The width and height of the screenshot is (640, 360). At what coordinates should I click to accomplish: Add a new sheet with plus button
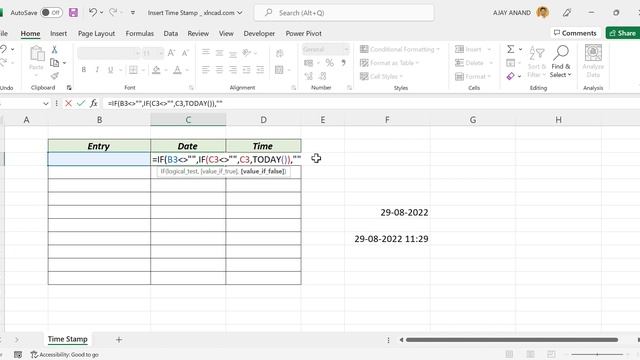119,340
